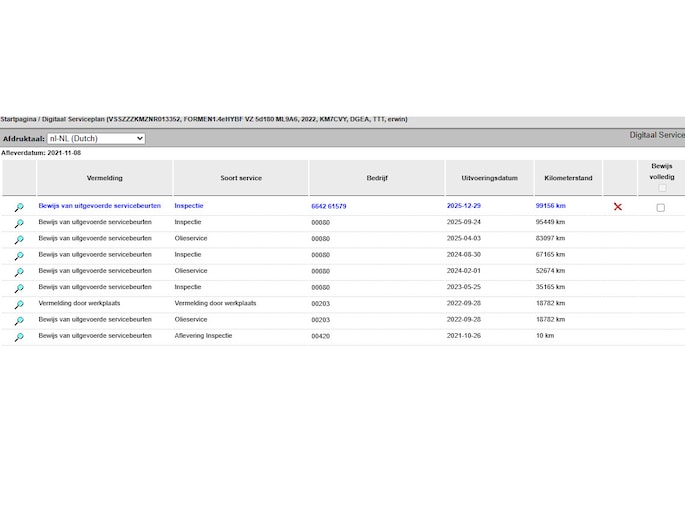The width and height of the screenshot is (685, 514).
Task: Open magnifier for 2022-09-28 Olieservice row
Action: 18,321
